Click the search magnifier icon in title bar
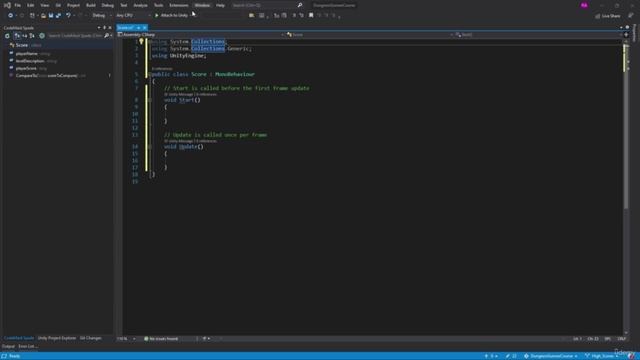The image size is (640, 360). 300,5
